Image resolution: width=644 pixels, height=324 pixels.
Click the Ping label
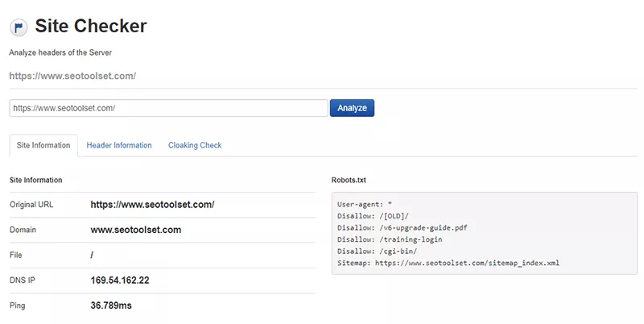(17, 305)
